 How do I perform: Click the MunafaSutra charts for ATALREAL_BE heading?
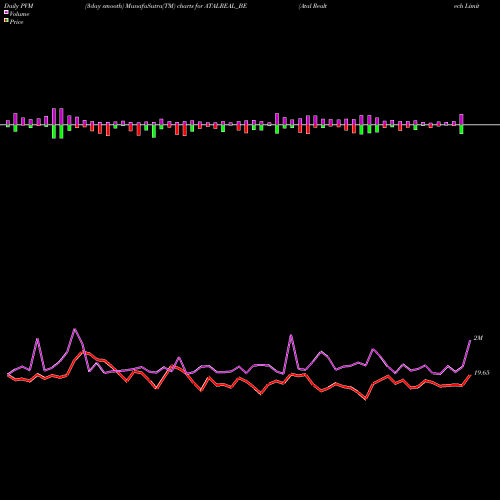click(166, 6)
